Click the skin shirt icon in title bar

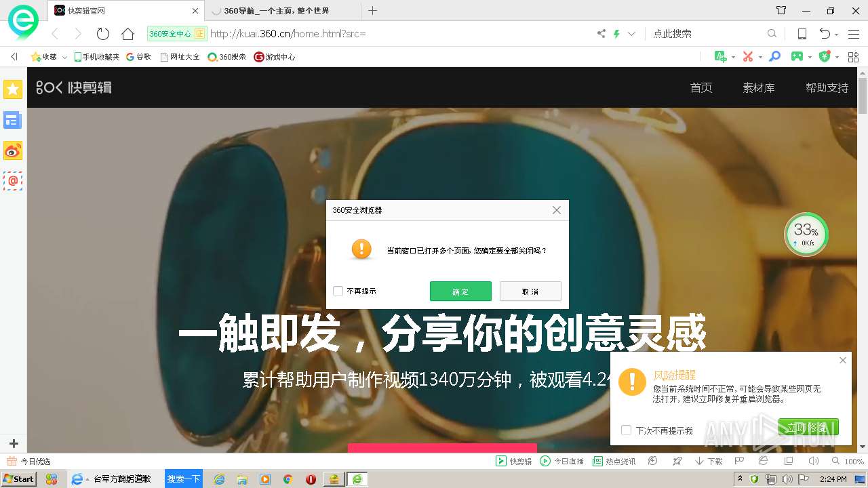pos(781,11)
